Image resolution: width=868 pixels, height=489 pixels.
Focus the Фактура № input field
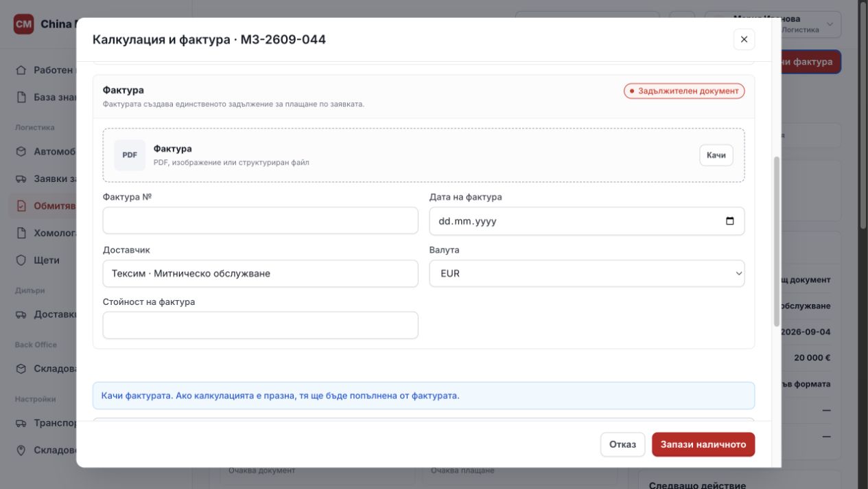click(x=260, y=221)
